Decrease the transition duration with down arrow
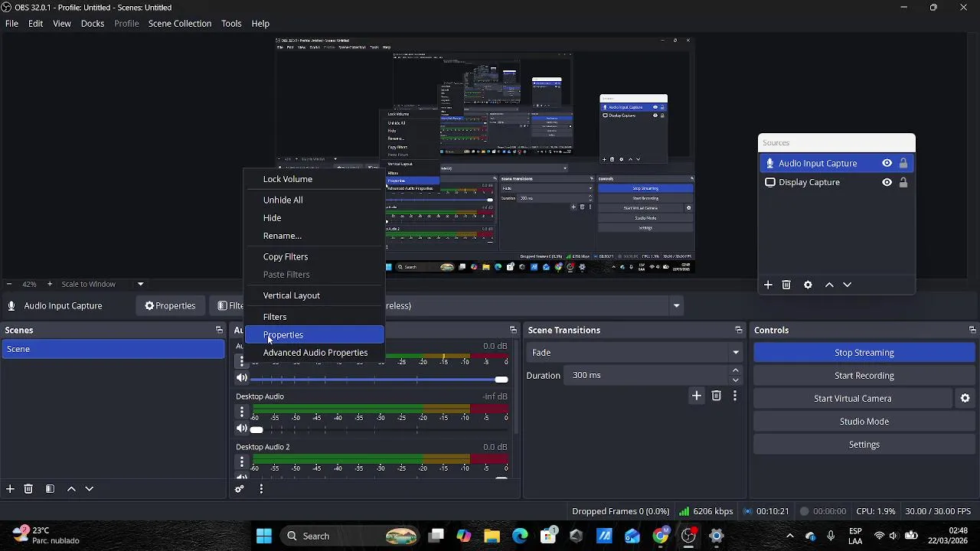The height and width of the screenshot is (551, 980). pos(736,380)
